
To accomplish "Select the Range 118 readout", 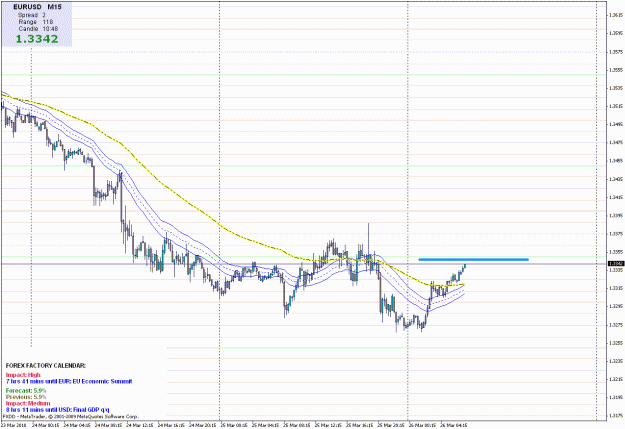I will click(x=36, y=22).
